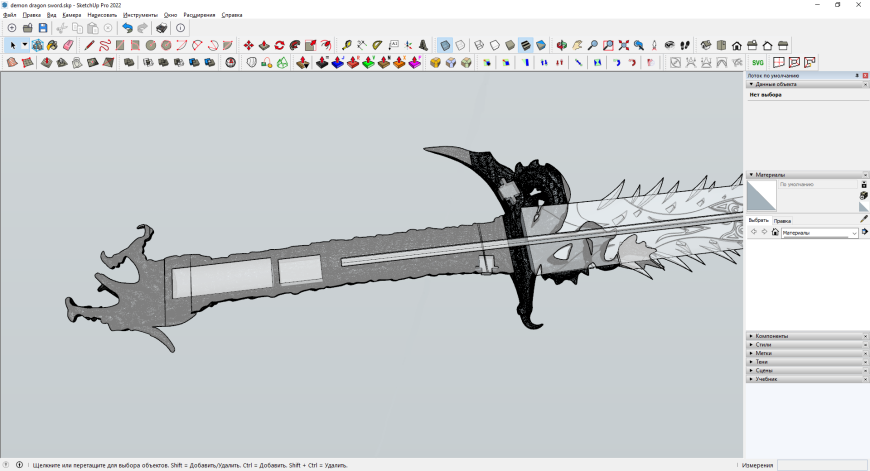870x471 pixels.
Task: Click the SVG export icon
Action: (759, 62)
